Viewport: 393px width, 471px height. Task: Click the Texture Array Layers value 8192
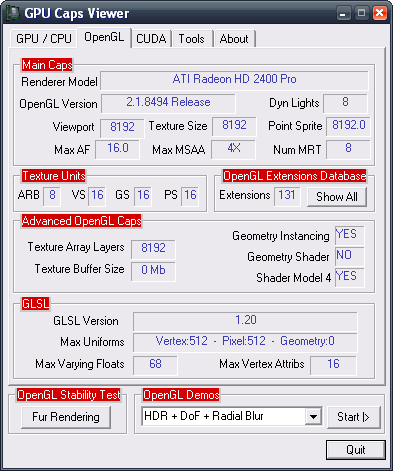coord(153,249)
